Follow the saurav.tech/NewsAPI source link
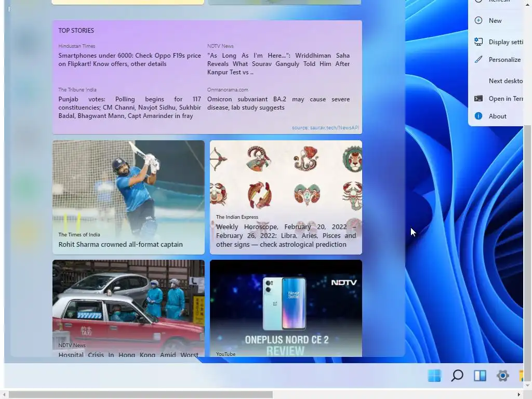This screenshot has width=532, height=399. click(x=325, y=128)
